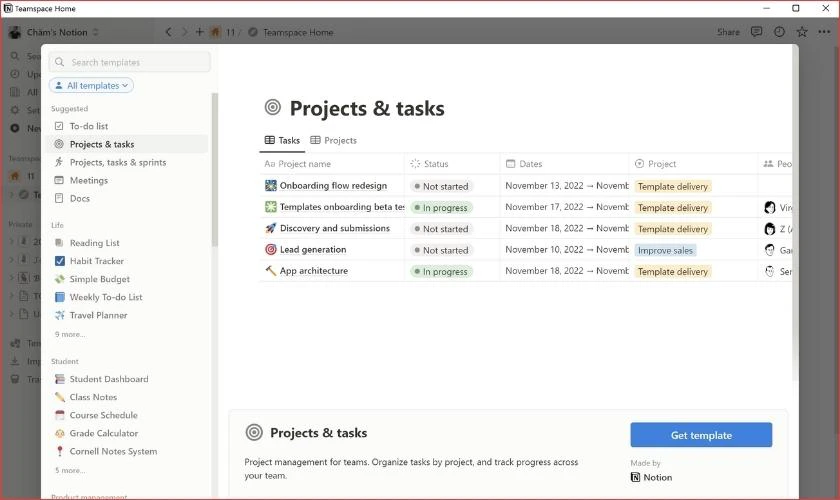Open the Lead generation task

coord(313,250)
